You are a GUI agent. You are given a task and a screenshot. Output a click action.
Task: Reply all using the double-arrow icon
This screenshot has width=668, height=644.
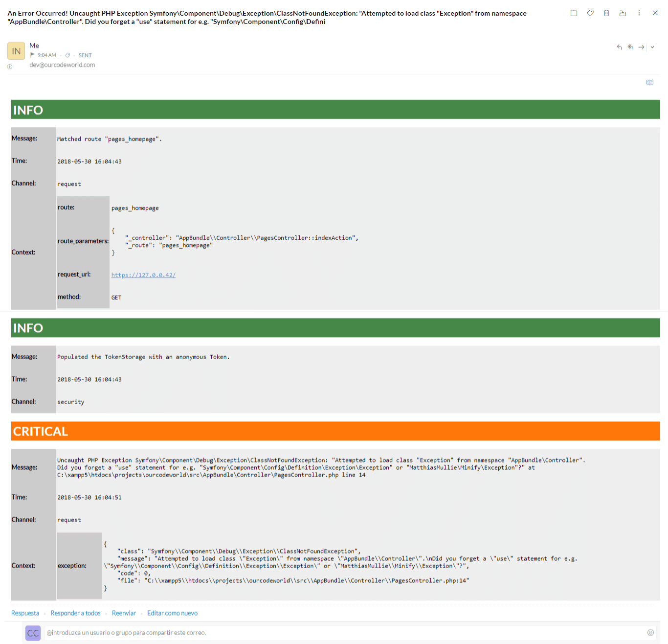630,47
